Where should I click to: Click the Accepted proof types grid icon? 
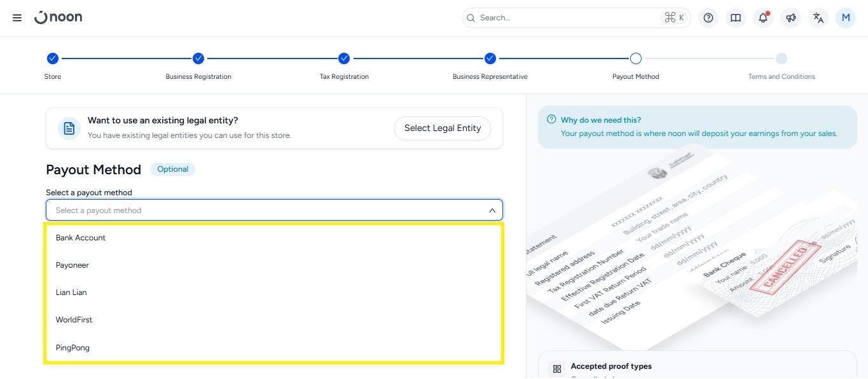[x=557, y=369]
